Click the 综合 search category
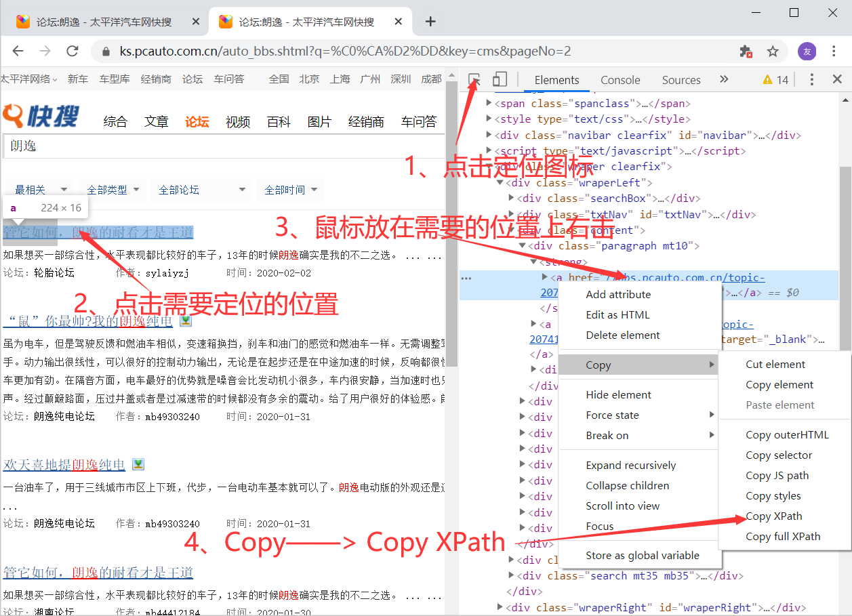The width and height of the screenshot is (852, 616). [115, 122]
